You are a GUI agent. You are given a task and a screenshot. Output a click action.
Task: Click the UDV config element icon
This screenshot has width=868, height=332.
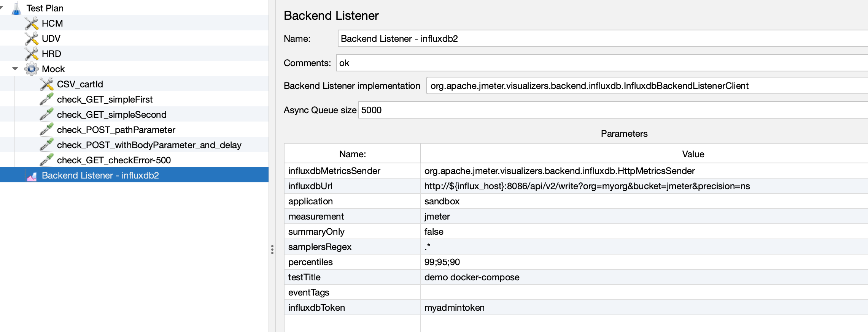click(32, 39)
